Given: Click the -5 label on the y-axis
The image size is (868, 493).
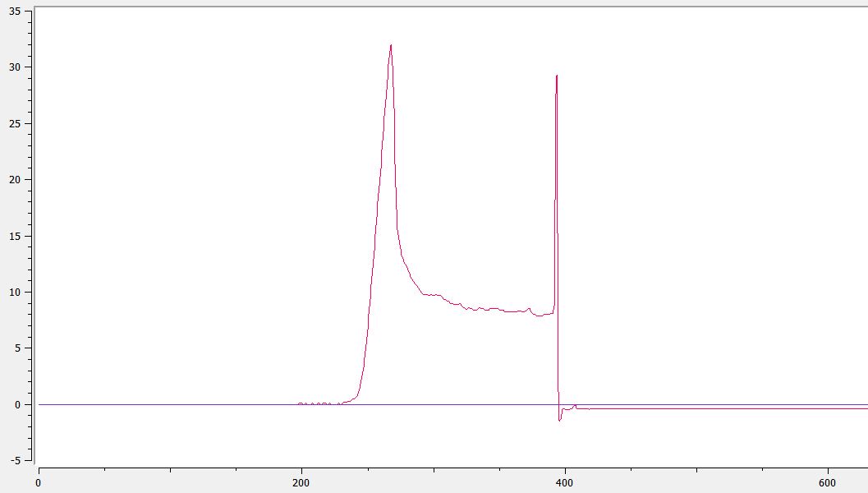Looking at the screenshot, I should point(16,460).
